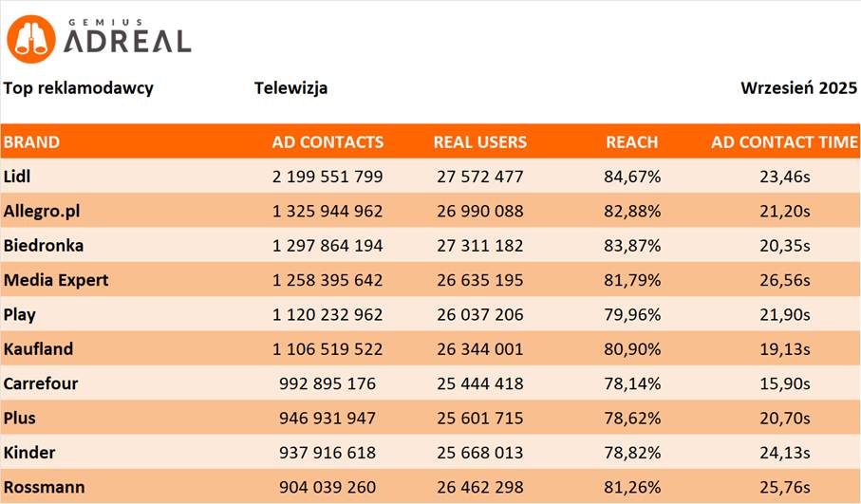
Task: Click the Wrzesień 2025 date label
Action: 798,88
